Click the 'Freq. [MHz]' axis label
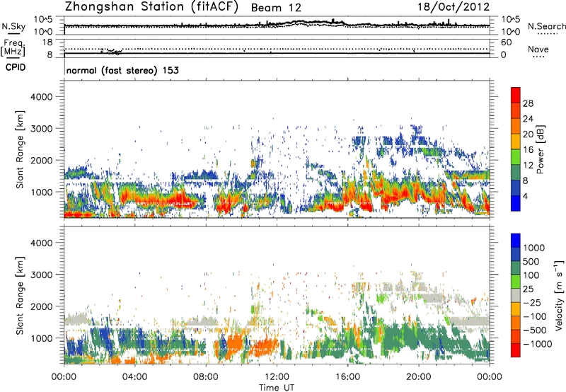 (13, 48)
